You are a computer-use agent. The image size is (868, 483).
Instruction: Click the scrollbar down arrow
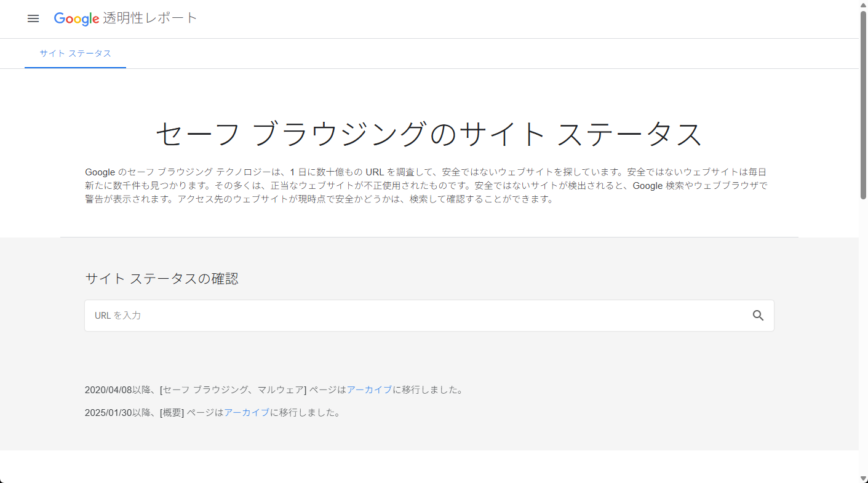tap(863, 478)
